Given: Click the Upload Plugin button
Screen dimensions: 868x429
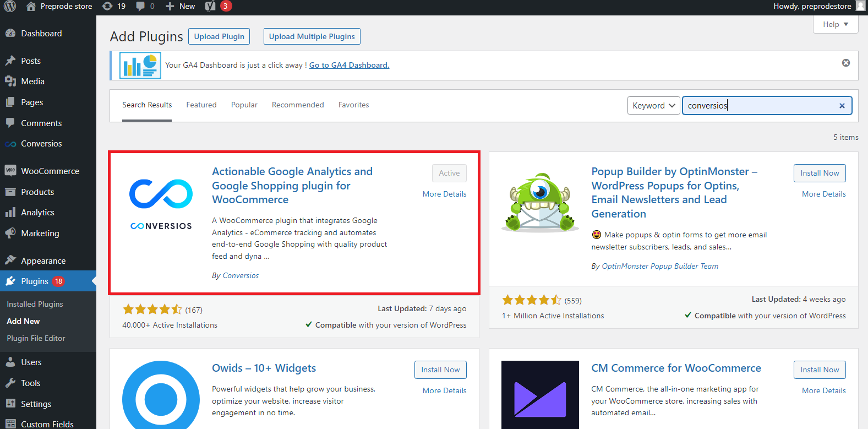Looking at the screenshot, I should (219, 36).
